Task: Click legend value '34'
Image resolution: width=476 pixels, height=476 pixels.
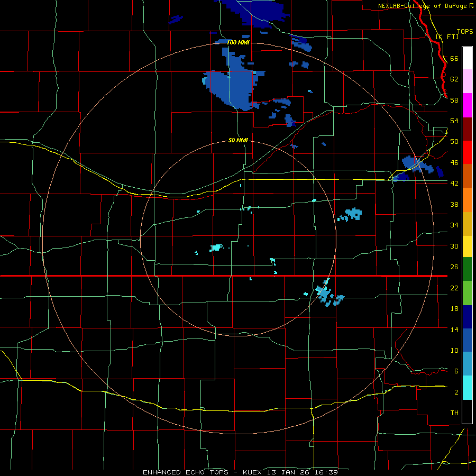Action: coord(454,225)
